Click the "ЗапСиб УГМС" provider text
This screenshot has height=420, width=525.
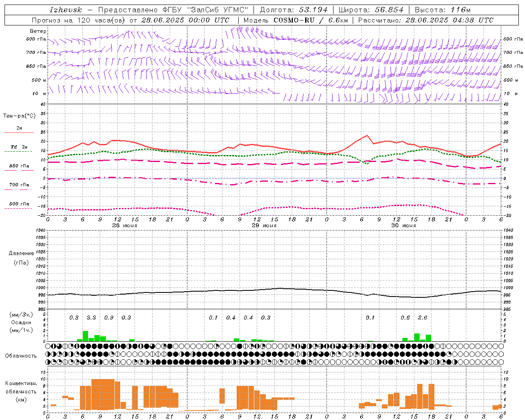pos(217,10)
